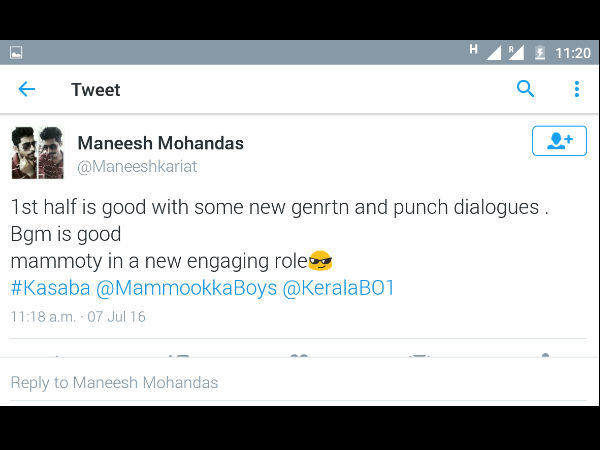Follow Maneesh Mohandas with the add-user button
Screen dimensions: 600x450
tap(559, 141)
